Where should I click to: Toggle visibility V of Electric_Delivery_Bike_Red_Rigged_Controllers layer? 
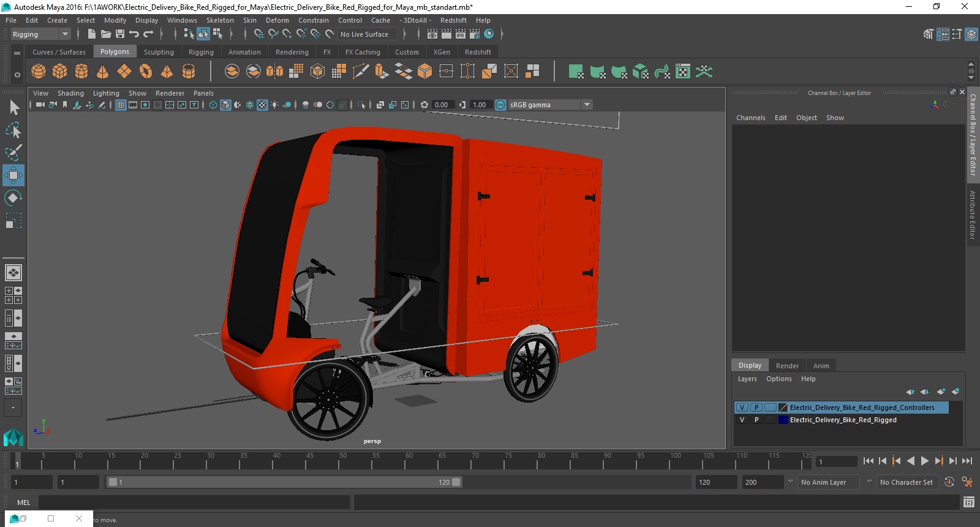(x=742, y=408)
